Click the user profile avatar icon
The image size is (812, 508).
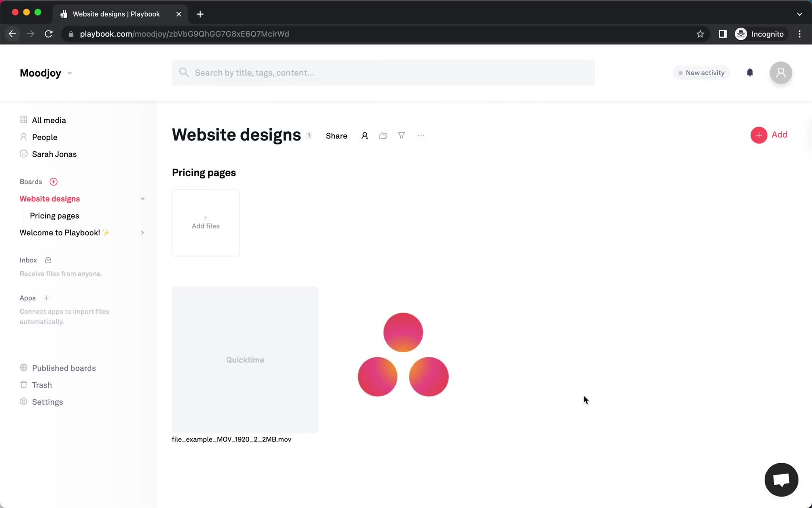780,72
